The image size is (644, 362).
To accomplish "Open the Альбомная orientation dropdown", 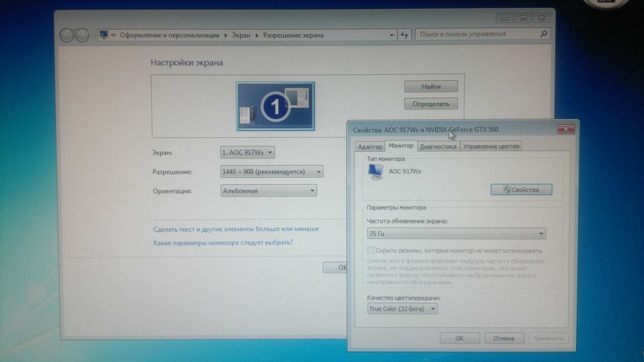I will [269, 191].
